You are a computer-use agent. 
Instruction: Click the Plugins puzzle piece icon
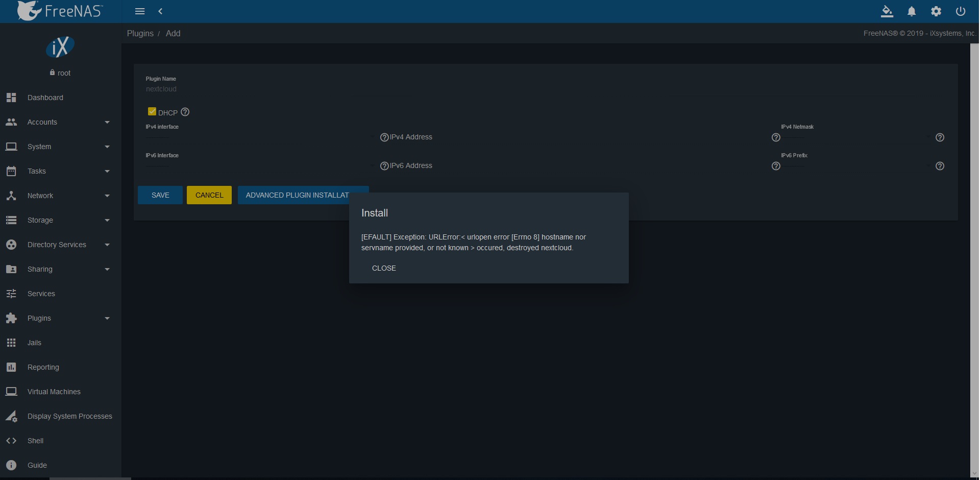coord(11,318)
